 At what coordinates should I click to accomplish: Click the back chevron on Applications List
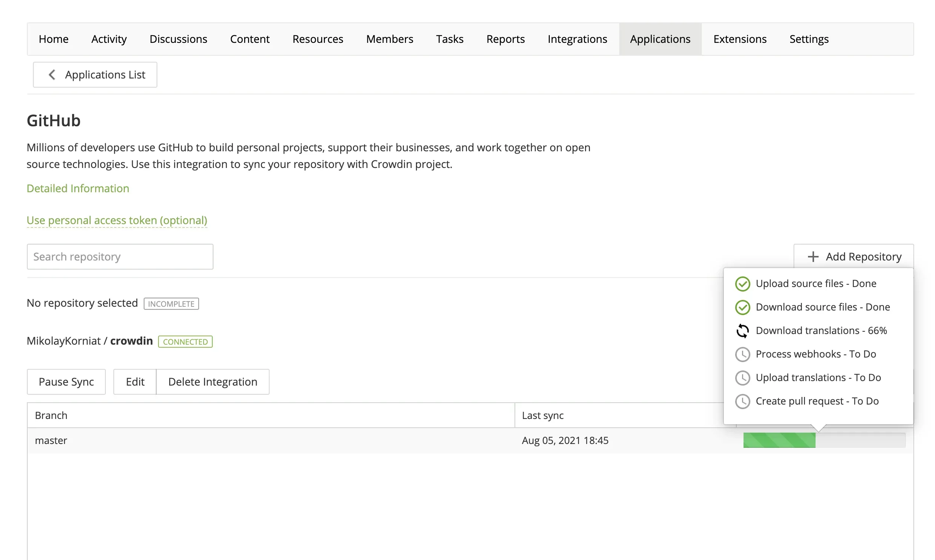click(52, 75)
